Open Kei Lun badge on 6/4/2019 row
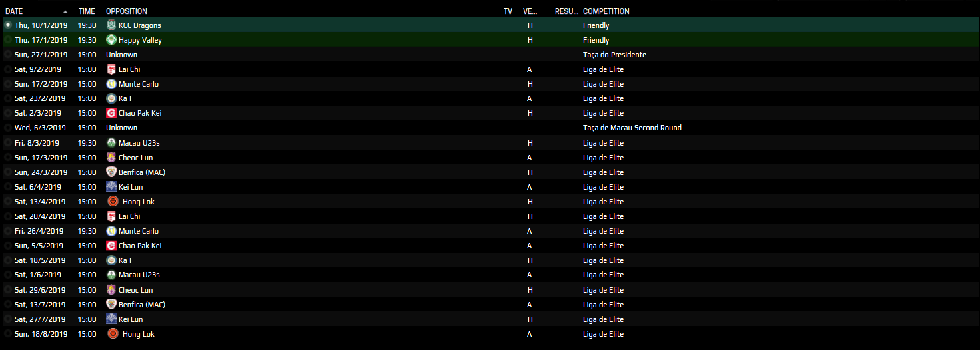This screenshot has width=980, height=350. pos(111,187)
